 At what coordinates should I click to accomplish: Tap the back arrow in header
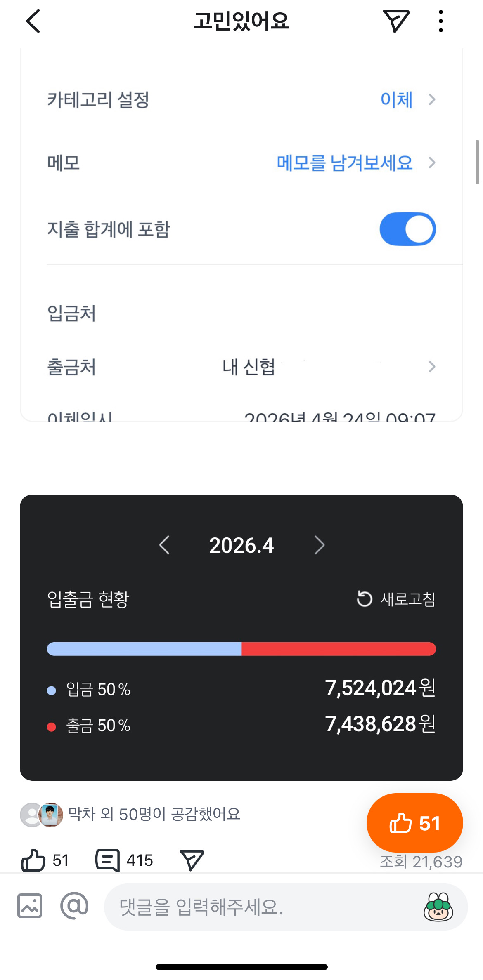[33, 21]
